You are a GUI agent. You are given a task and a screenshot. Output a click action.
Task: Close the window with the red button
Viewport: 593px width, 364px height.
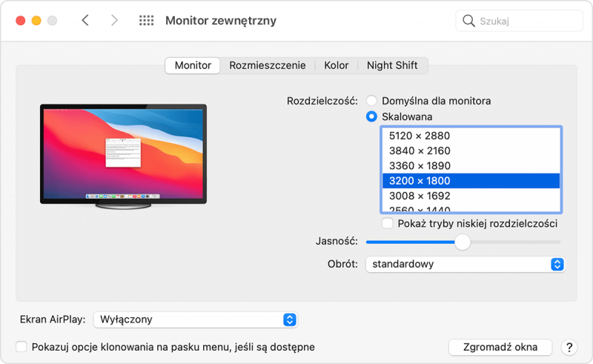point(21,21)
